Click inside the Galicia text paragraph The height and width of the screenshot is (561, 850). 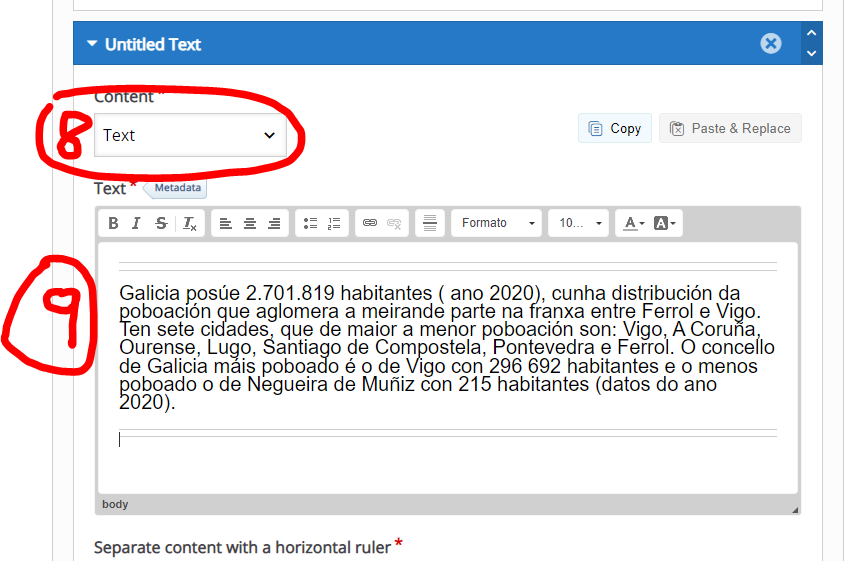coord(440,348)
